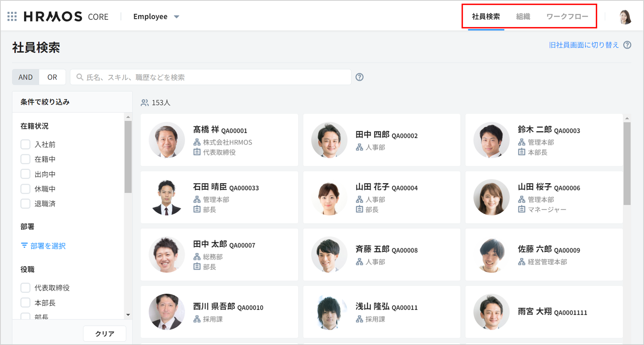Enable the 在籍中 filter checkbox

tap(25, 159)
